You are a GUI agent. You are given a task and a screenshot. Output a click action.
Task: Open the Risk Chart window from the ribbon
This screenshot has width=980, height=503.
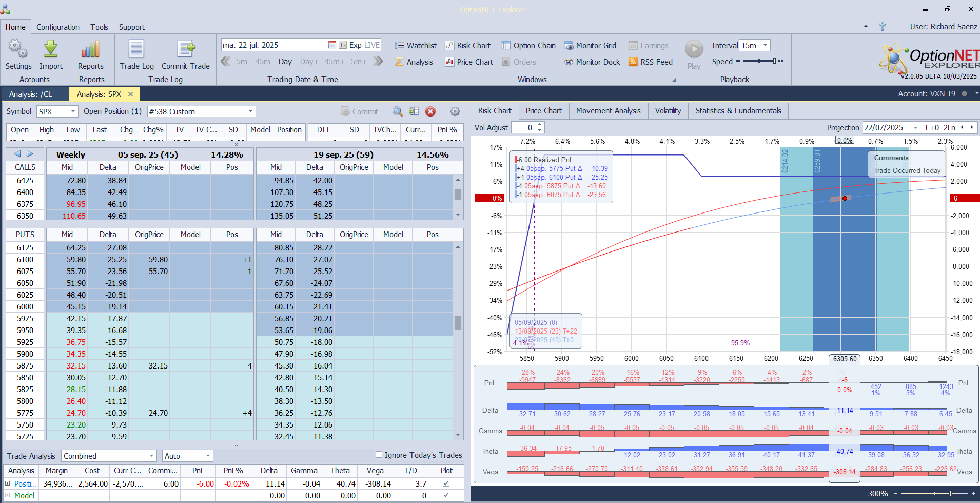[467, 46]
